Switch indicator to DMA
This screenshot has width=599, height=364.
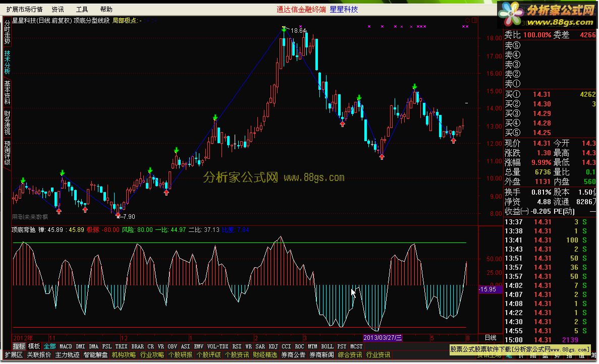pyautogui.click(x=93, y=346)
